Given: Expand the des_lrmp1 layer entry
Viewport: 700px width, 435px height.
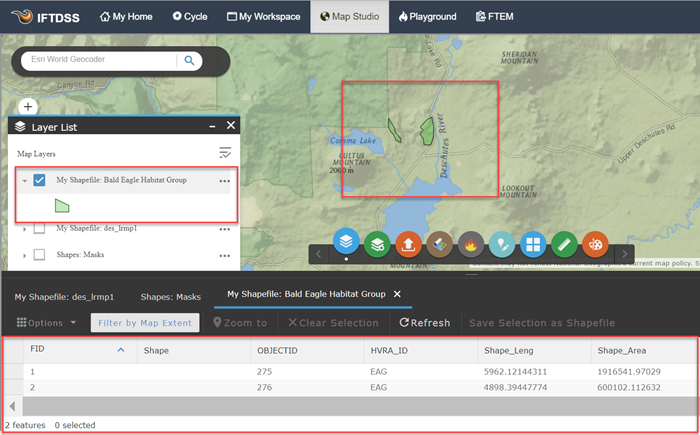Looking at the screenshot, I should (x=25, y=229).
